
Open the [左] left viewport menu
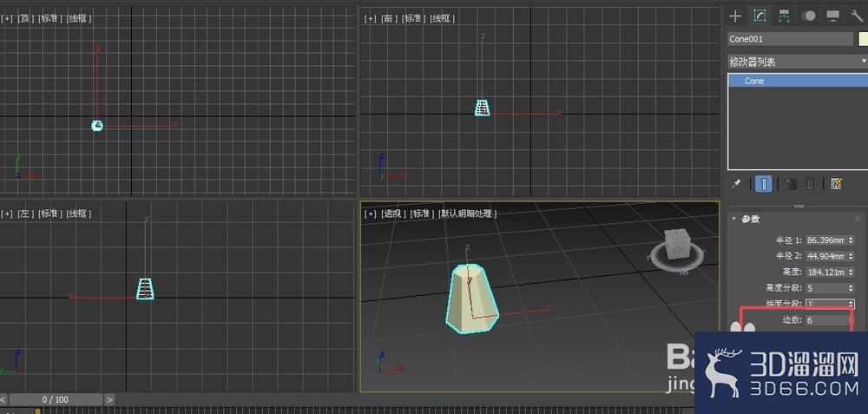pyautogui.click(x=25, y=214)
